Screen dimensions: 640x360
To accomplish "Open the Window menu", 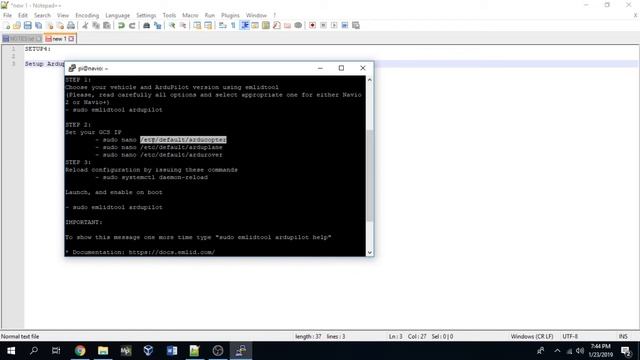I will (x=256, y=15).
